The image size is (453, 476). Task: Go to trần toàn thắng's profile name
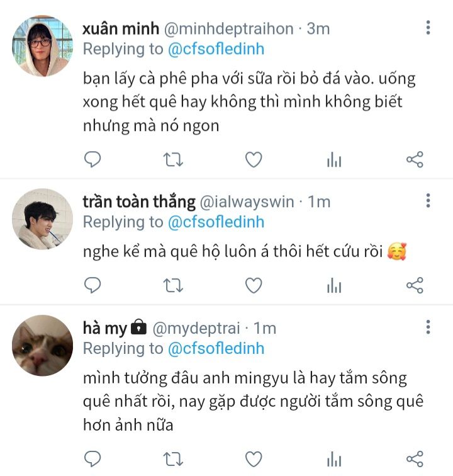pyautogui.click(x=139, y=201)
